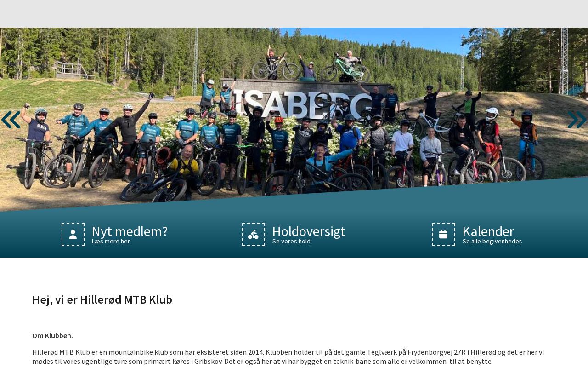
Task: Click the calendar icon beside Kalender
Action: pos(444,235)
